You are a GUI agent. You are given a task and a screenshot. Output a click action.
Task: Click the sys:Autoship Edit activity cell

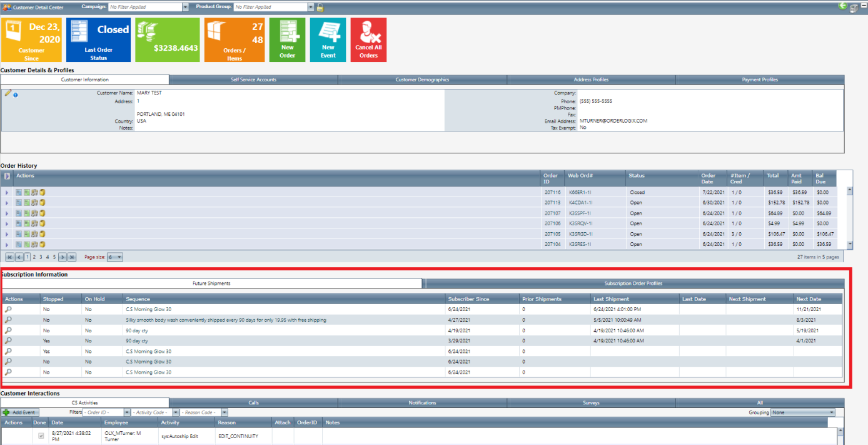(187, 436)
